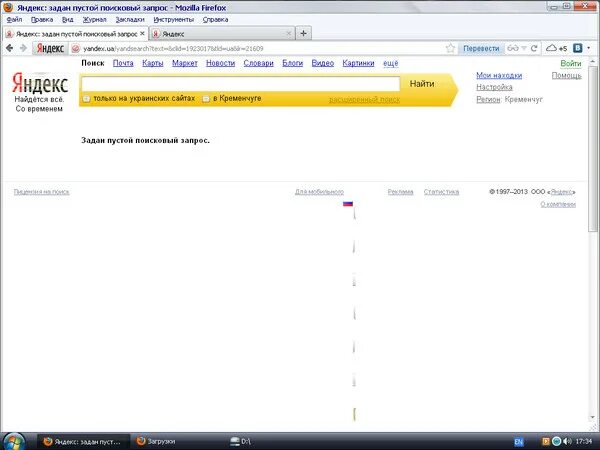Open the Инструменты menu

[x=173, y=20]
